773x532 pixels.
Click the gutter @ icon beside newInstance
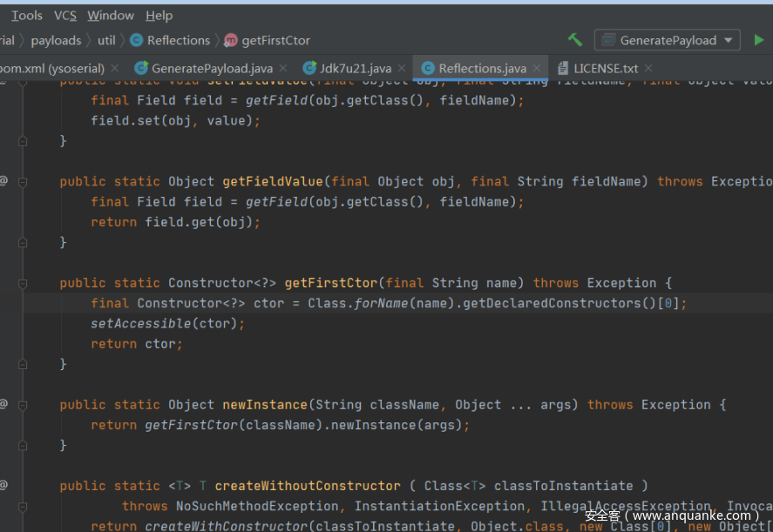3,404
